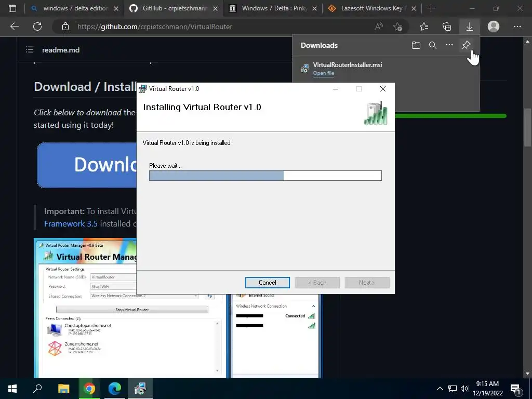
Task: Minimize the Virtual Router v1.0 installer
Action: 336,89
